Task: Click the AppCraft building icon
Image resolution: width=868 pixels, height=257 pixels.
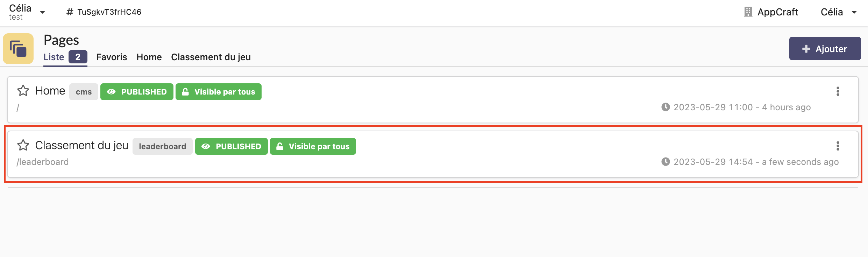Action: click(x=748, y=12)
